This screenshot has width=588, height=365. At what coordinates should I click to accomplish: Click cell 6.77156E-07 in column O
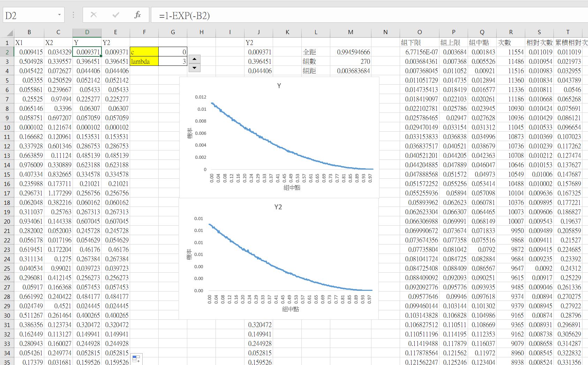pos(420,52)
